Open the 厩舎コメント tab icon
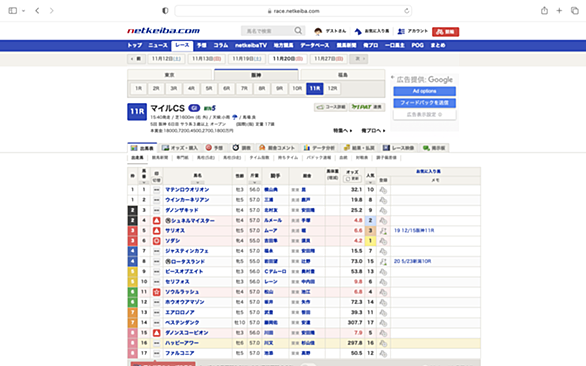This screenshot has height=366, width=586. pyautogui.click(x=262, y=148)
